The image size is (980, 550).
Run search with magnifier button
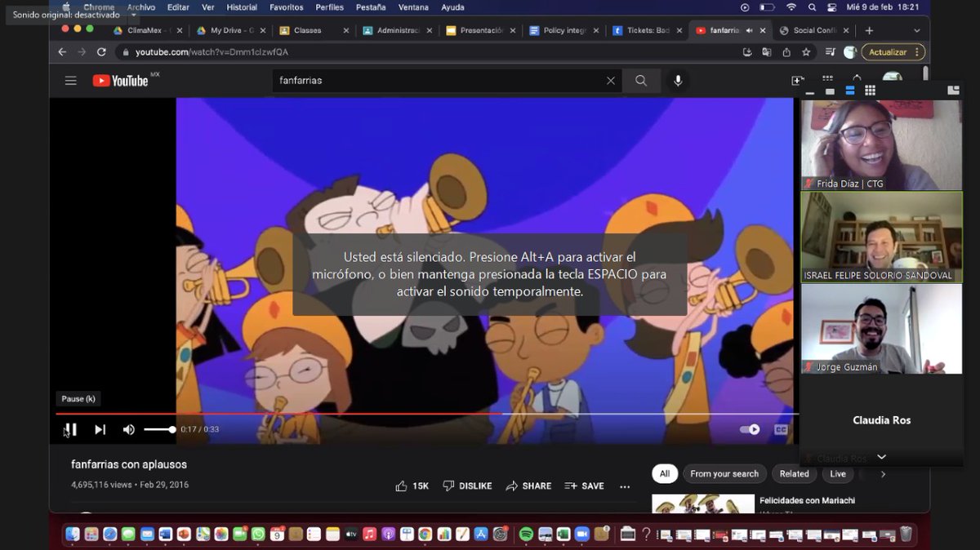click(x=641, y=81)
